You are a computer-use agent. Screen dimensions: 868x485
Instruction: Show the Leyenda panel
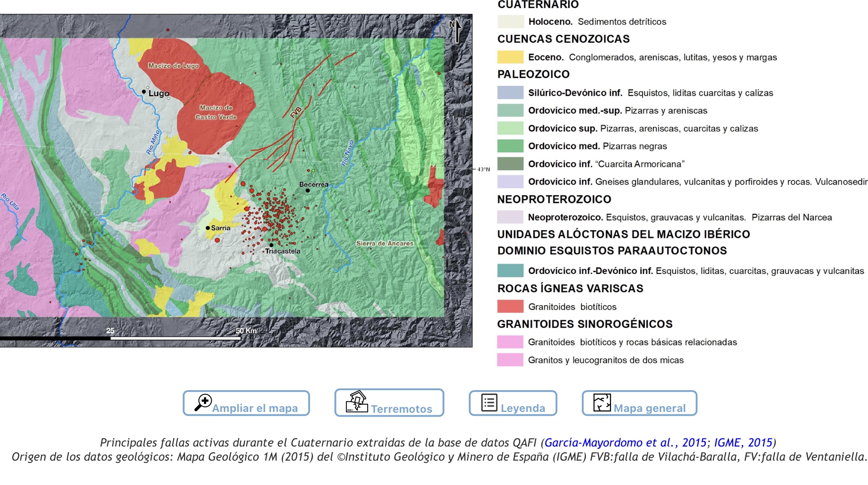[x=523, y=408]
